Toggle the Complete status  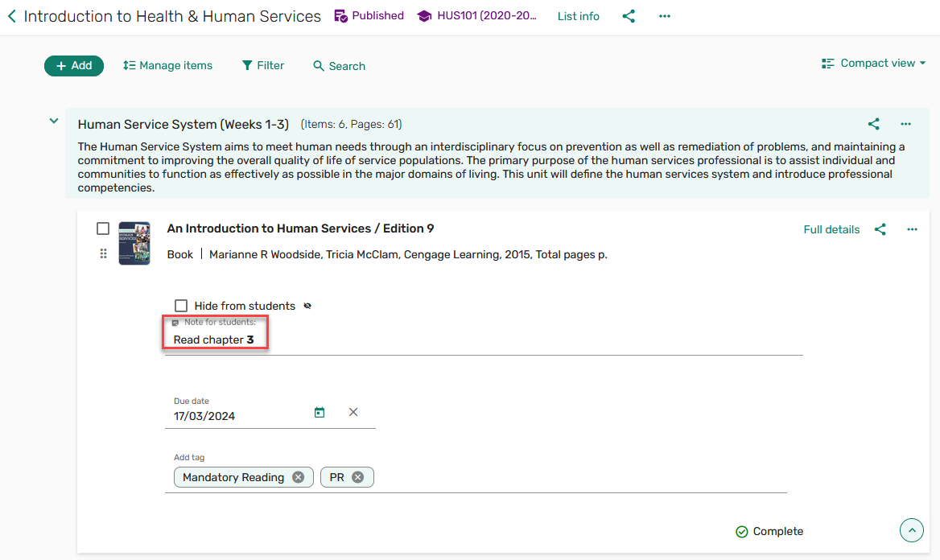coord(769,532)
